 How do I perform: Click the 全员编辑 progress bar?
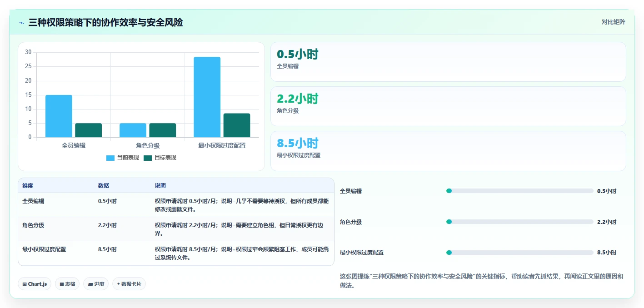(520, 191)
